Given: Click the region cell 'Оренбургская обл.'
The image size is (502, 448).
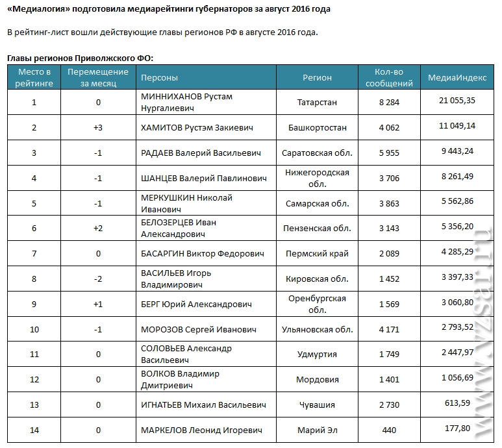Looking at the screenshot, I should tap(317, 305).
